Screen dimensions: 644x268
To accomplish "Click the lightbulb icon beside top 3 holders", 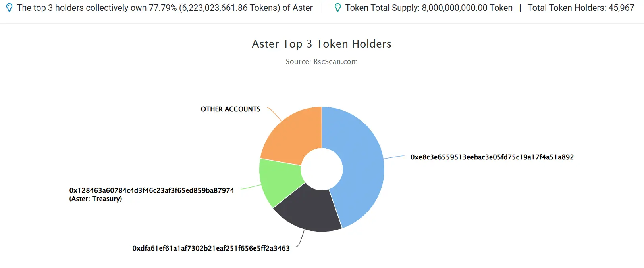I will pyautogui.click(x=9, y=8).
